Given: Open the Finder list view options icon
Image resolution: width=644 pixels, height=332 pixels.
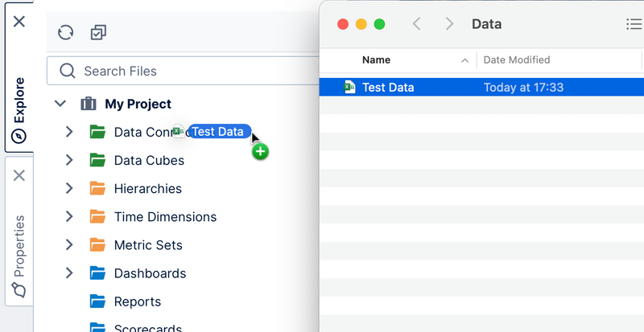Looking at the screenshot, I should click(x=634, y=24).
